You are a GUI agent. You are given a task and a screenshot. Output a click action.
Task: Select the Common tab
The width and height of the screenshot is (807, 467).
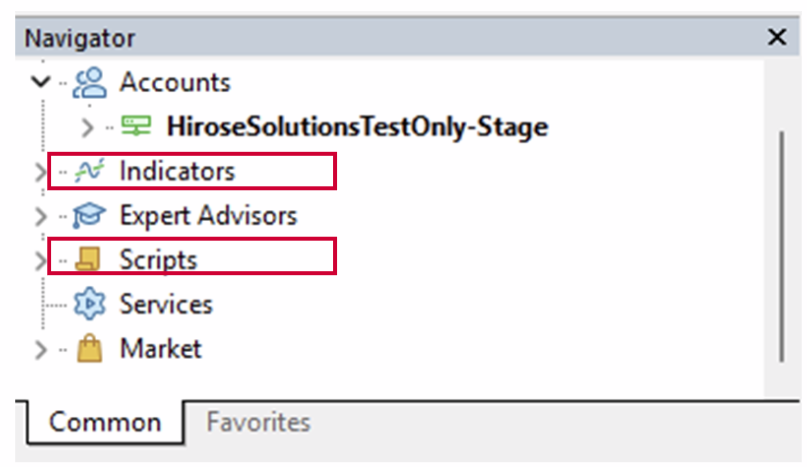click(104, 421)
